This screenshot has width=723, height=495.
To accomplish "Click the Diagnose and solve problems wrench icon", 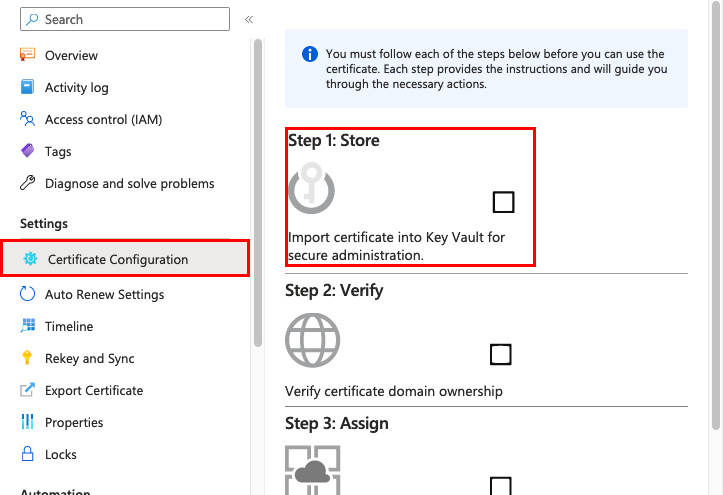I will pyautogui.click(x=28, y=183).
